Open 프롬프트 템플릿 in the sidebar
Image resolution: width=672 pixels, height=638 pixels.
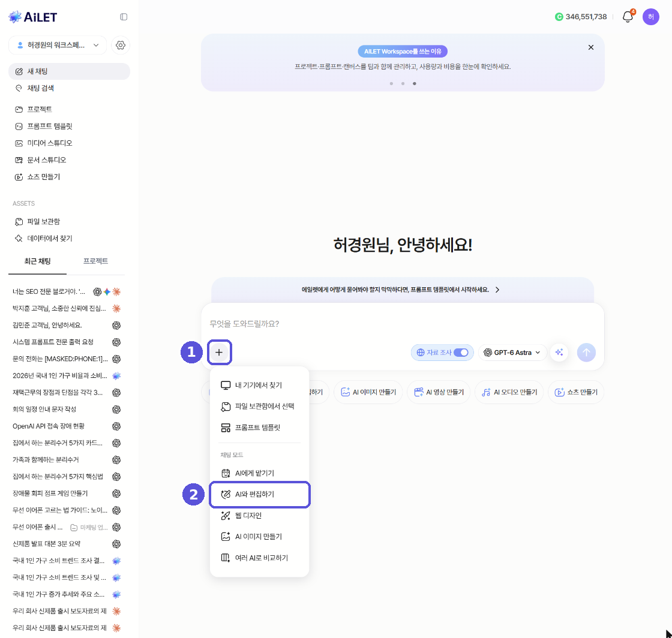69,127
